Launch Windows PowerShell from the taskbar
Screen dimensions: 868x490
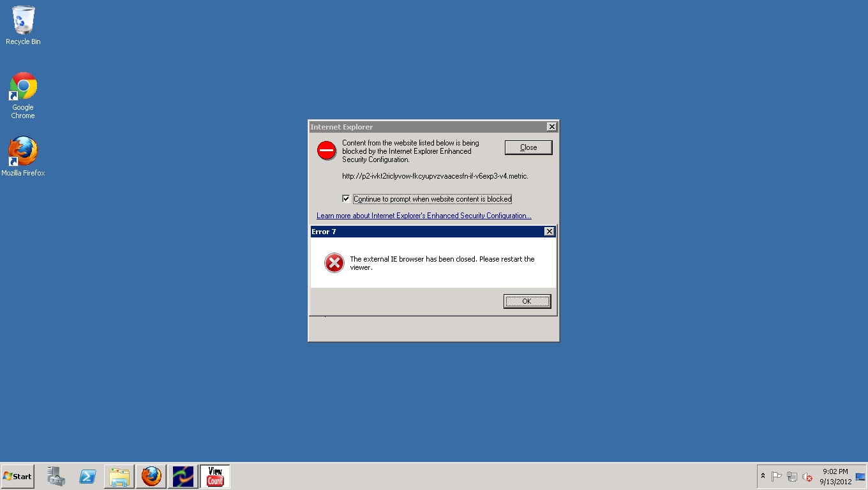[87, 476]
